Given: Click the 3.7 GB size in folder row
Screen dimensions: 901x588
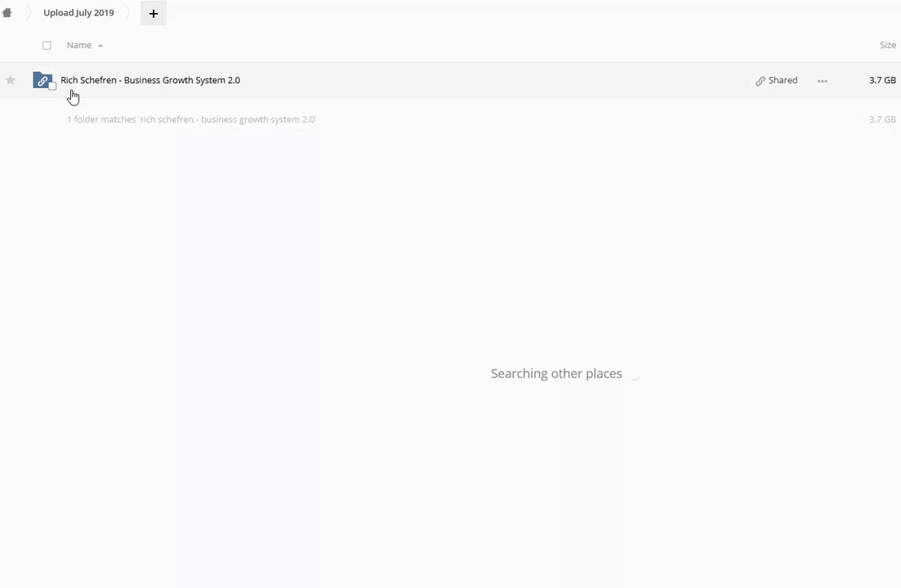Looking at the screenshot, I should (x=882, y=80).
